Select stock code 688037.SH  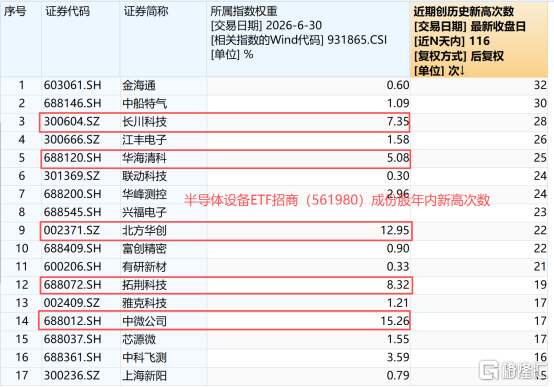point(72,339)
